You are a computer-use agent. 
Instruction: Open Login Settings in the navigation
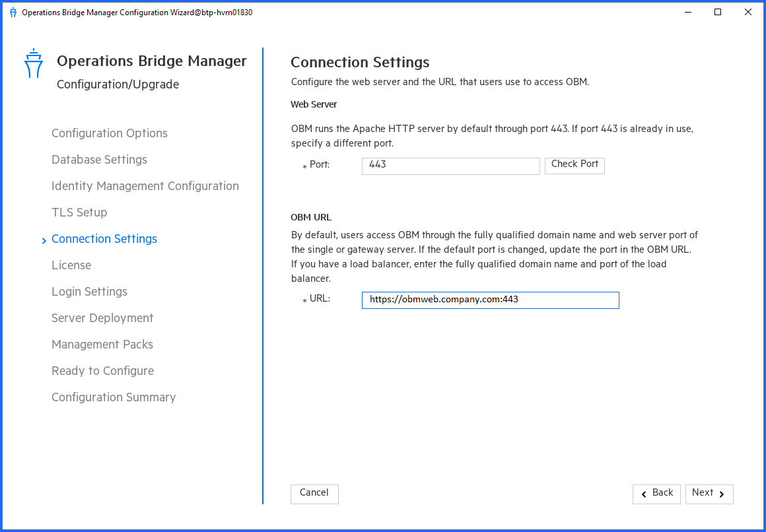click(89, 292)
